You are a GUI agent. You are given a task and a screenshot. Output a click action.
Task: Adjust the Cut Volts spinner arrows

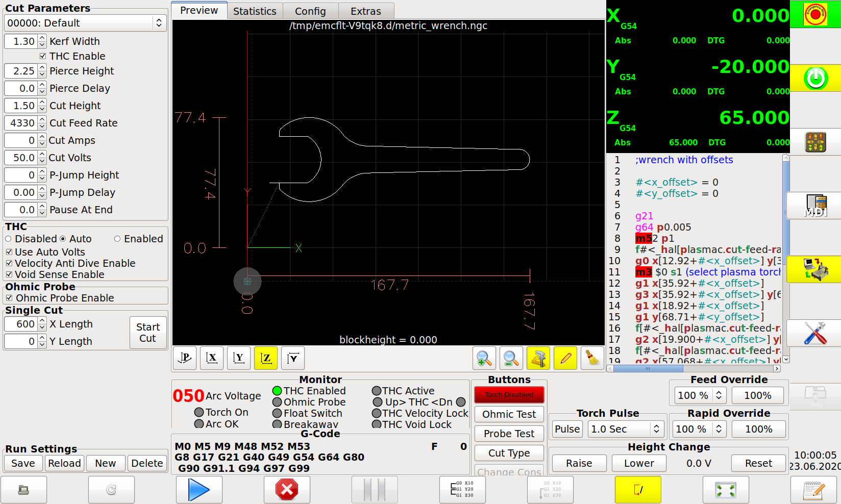coord(42,158)
